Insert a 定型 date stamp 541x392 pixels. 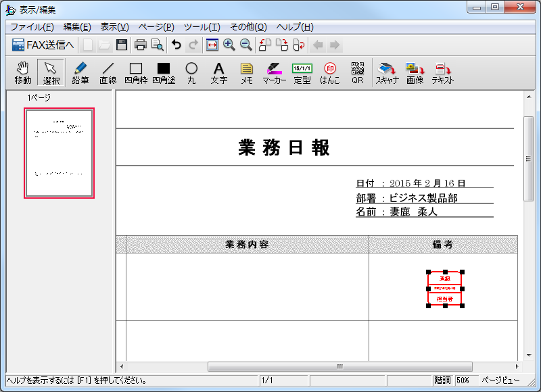point(302,73)
